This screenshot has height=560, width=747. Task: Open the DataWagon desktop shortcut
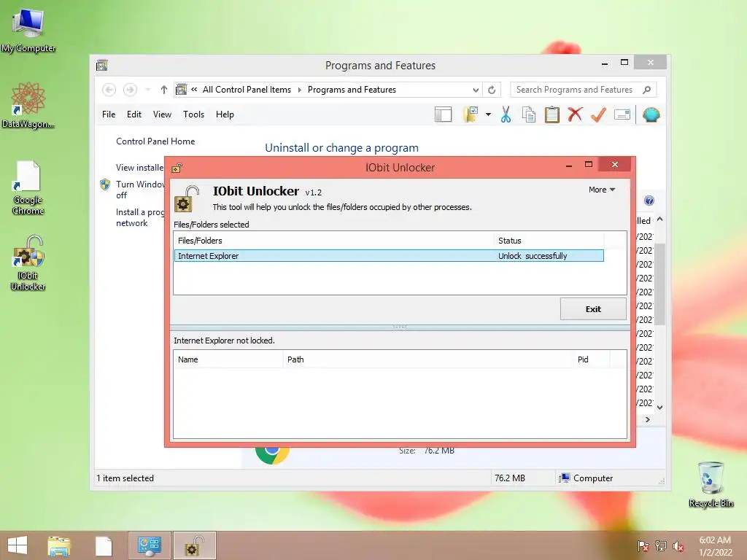coord(28,105)
